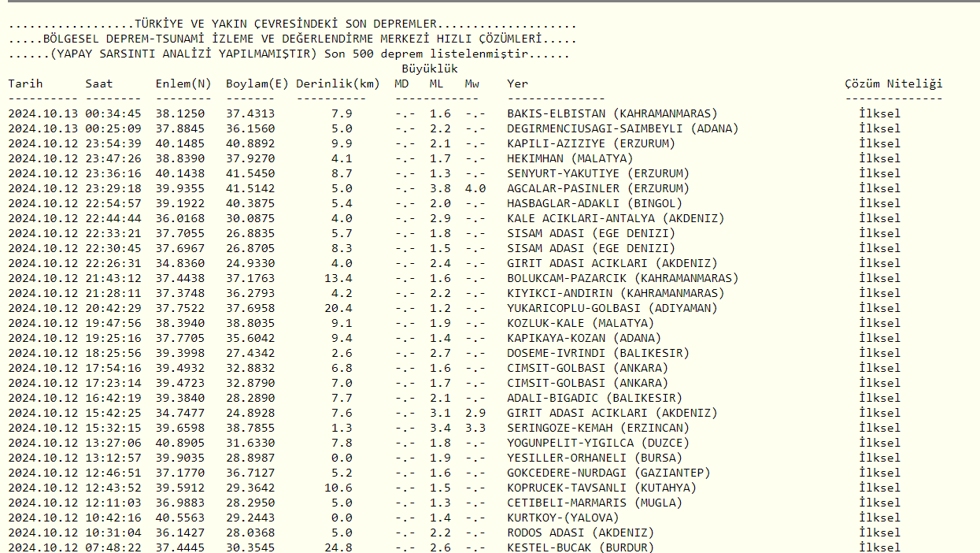Click the SERINGOZE-KEMAH (ERZINCAN) location text

[x=597, y=428]
